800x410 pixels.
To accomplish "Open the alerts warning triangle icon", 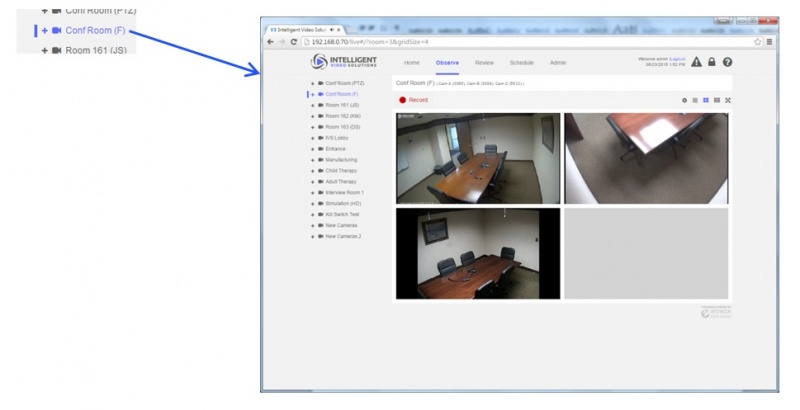I will 696,62.
